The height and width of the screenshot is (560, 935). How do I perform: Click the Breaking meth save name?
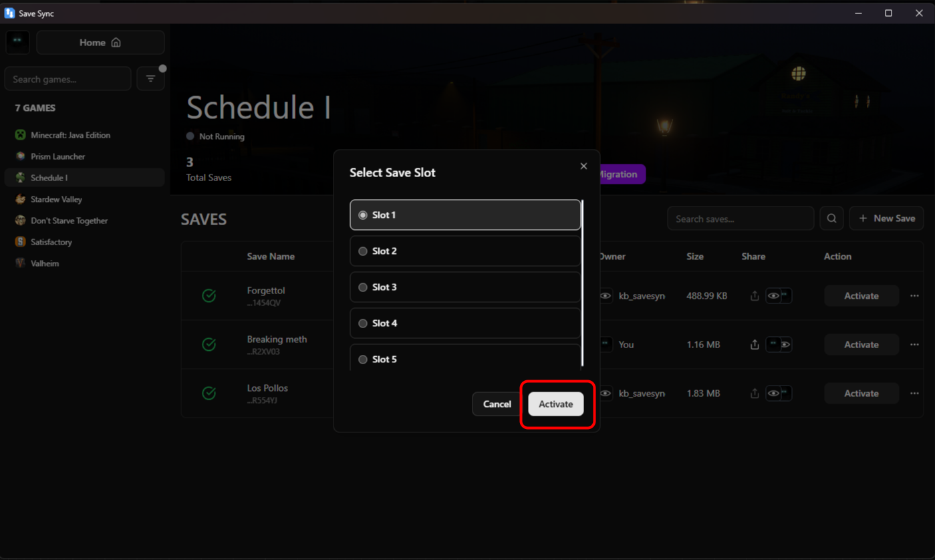277,339
